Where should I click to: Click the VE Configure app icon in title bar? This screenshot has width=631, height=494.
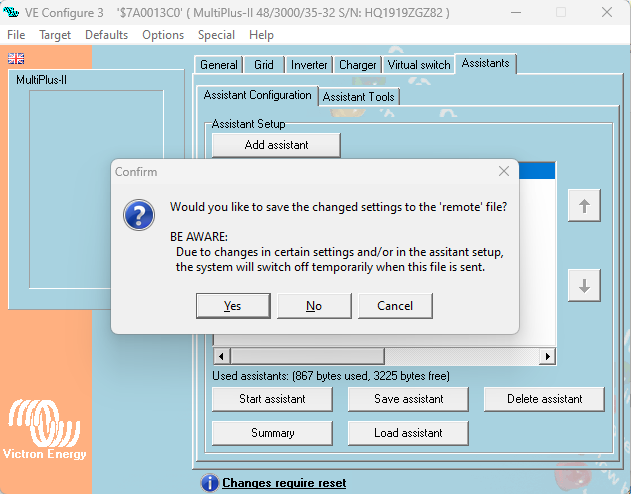[12, 12]
